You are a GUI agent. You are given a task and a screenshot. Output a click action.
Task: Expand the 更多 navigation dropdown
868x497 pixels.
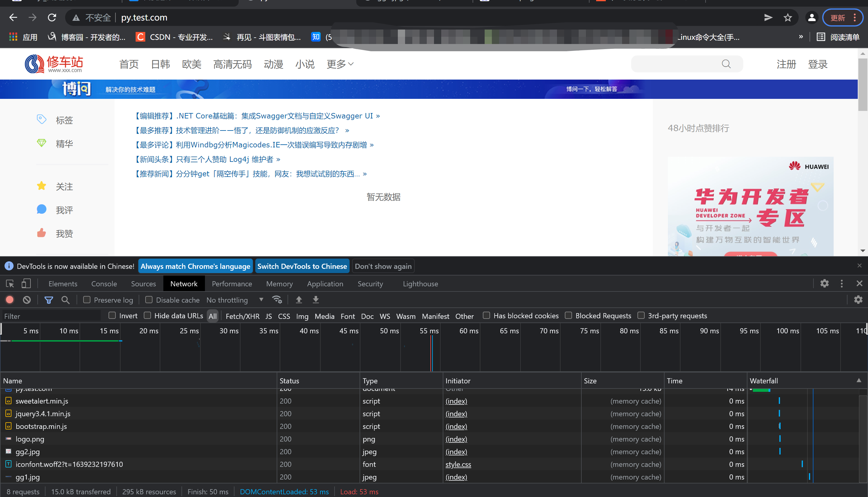[x=340, y=64]
